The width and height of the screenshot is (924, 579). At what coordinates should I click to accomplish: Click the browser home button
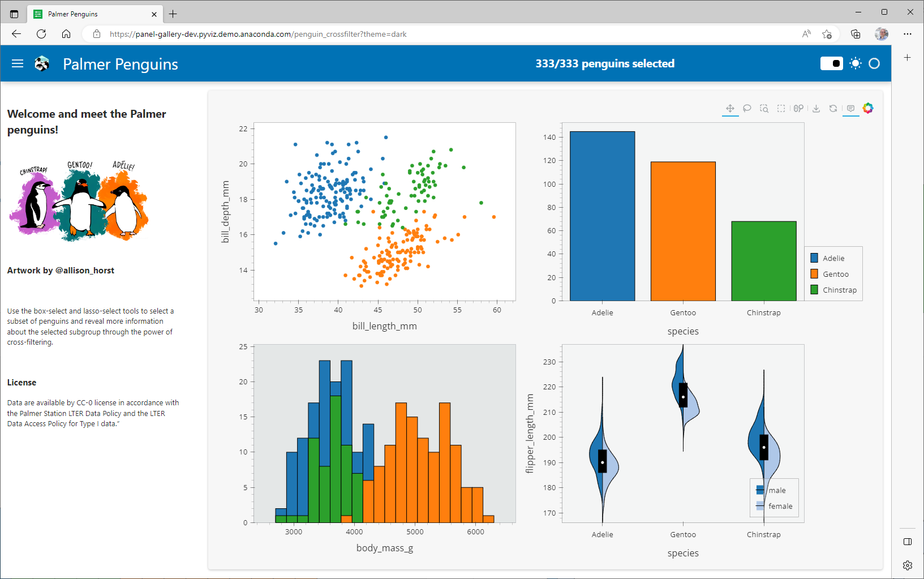point(66,34)
